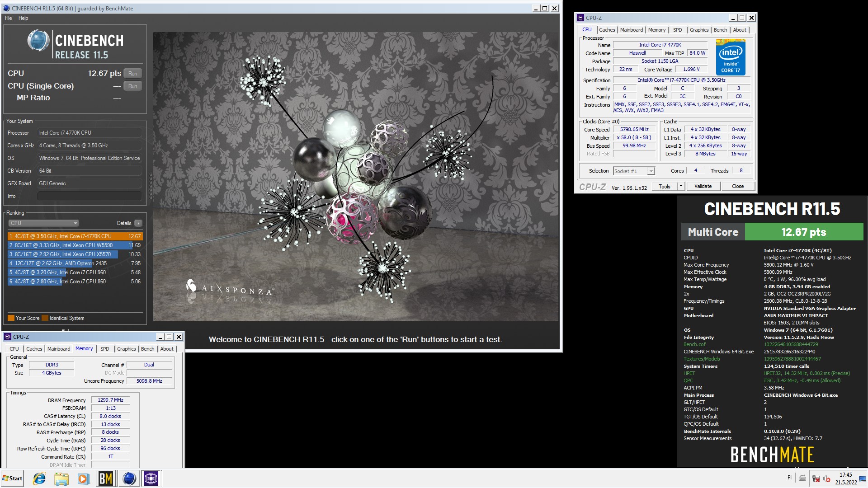This screenshot has width=868, height=488.
Task: Open Internet Explorer from the taskbar
Action: [x=39, y=479]
